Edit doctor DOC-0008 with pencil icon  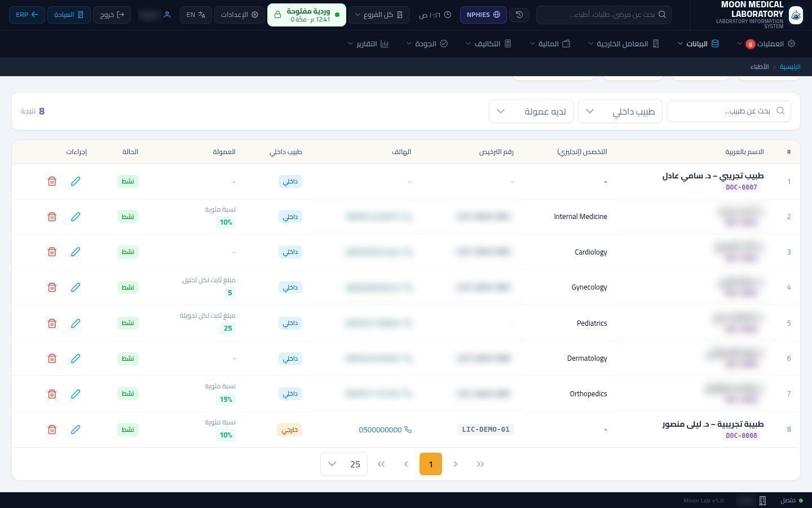pos(76,430)
